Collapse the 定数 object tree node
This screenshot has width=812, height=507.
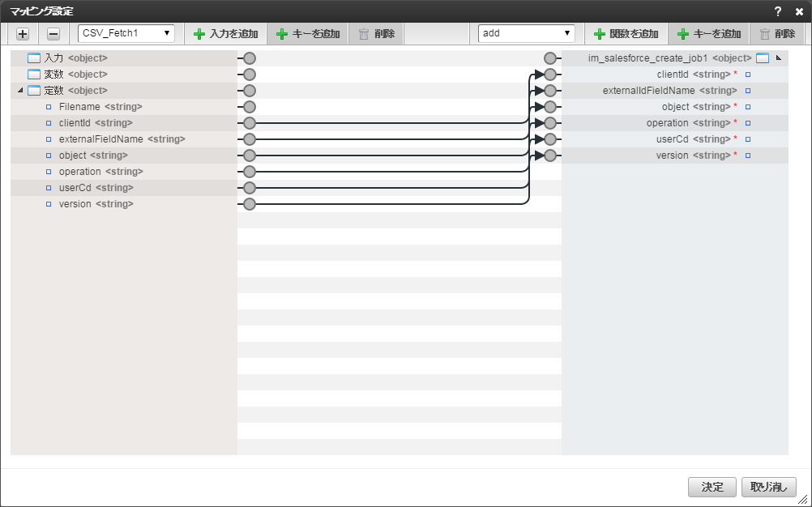[x=20, y=91]
